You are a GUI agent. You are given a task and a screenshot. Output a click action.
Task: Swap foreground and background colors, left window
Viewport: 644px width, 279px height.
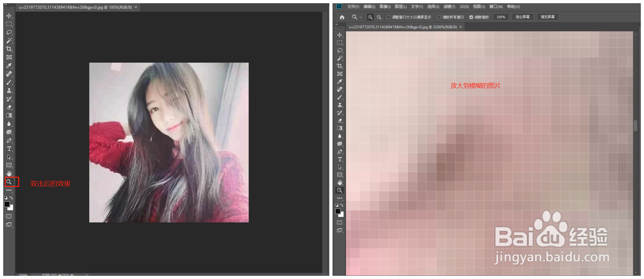coord(11,198)
